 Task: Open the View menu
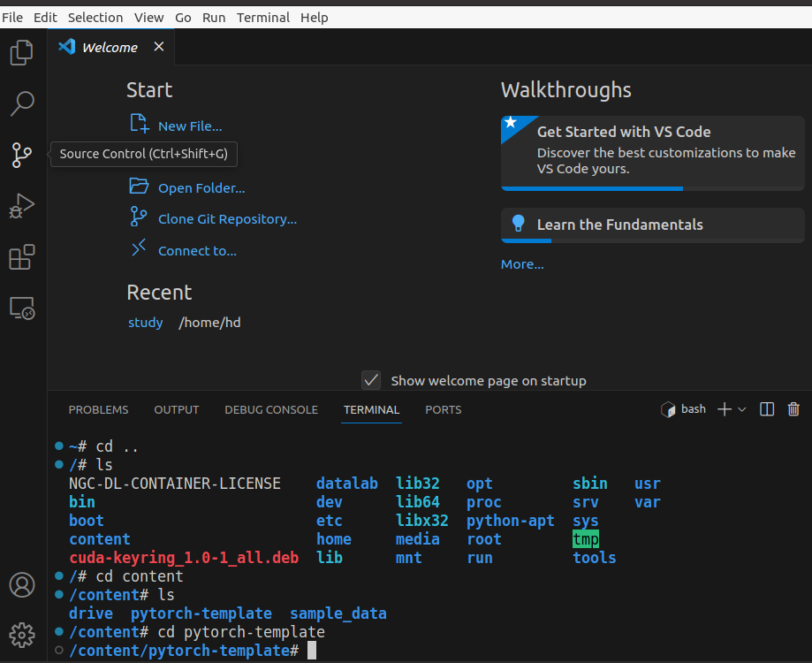pyautogui.click(x=148, y=18)
